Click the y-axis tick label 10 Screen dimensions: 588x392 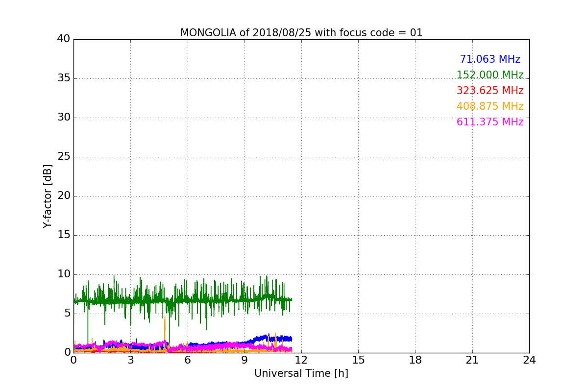[x=64, y=274]
